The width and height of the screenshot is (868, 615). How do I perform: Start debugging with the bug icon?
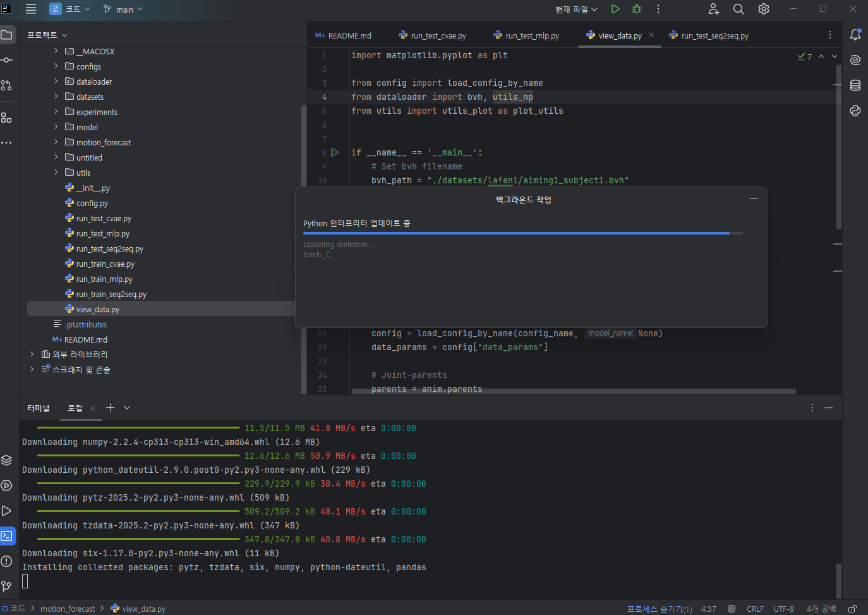[637, 9]
